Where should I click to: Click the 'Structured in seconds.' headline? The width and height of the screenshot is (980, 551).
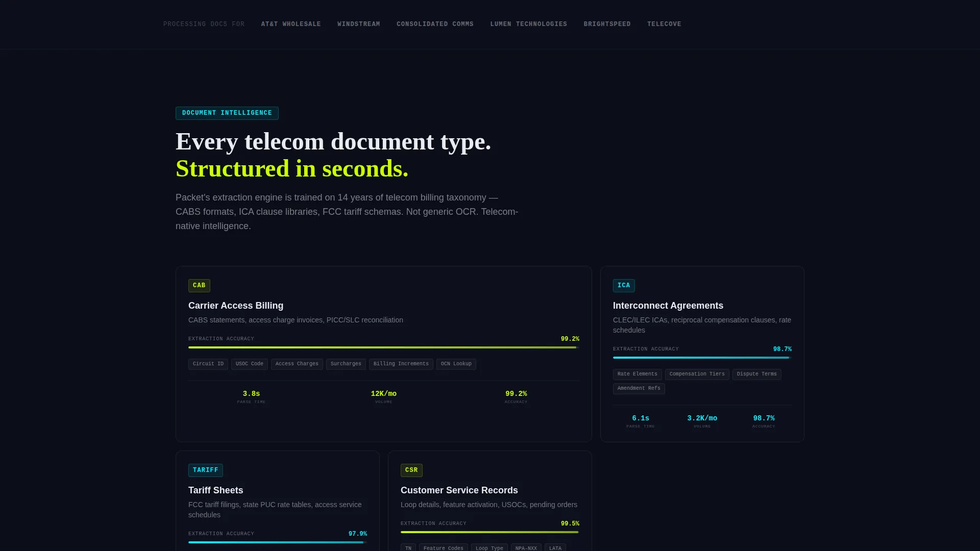tap(292, 169)
